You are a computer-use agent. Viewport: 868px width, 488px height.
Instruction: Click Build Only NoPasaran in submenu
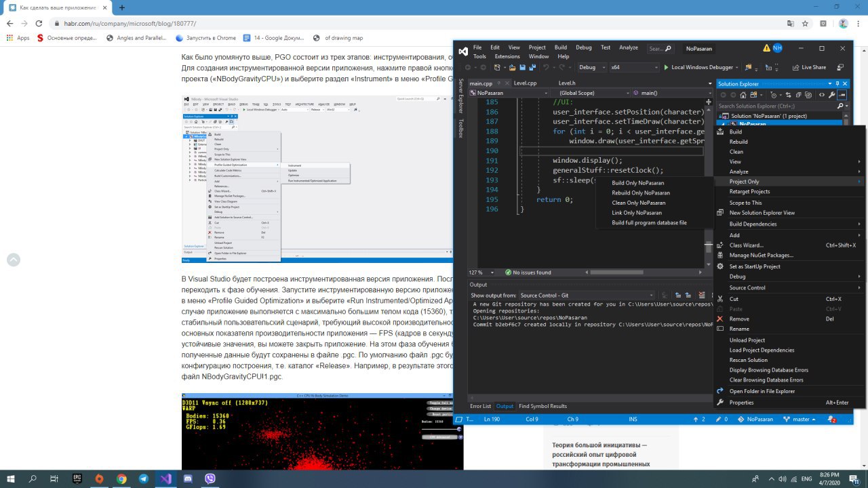coord(638,183)
